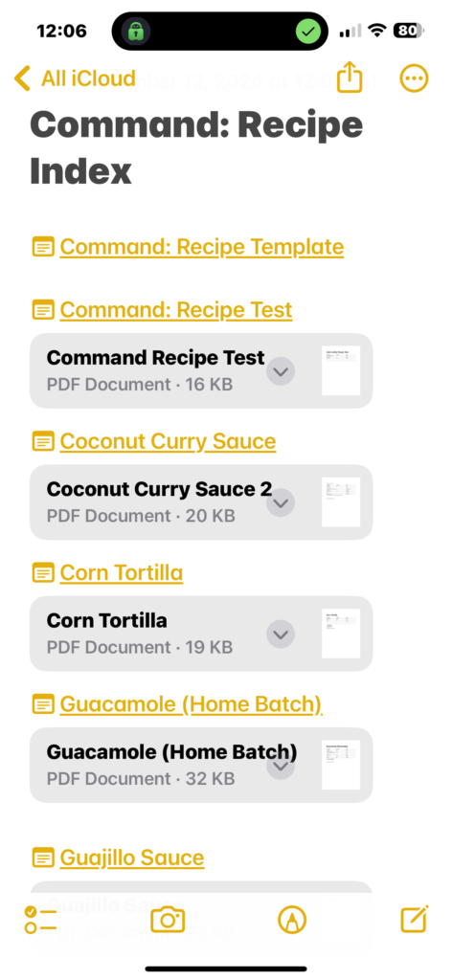Open the camera attachment icon
This screenshot has width=452, height=980.
tap(168, 920)
